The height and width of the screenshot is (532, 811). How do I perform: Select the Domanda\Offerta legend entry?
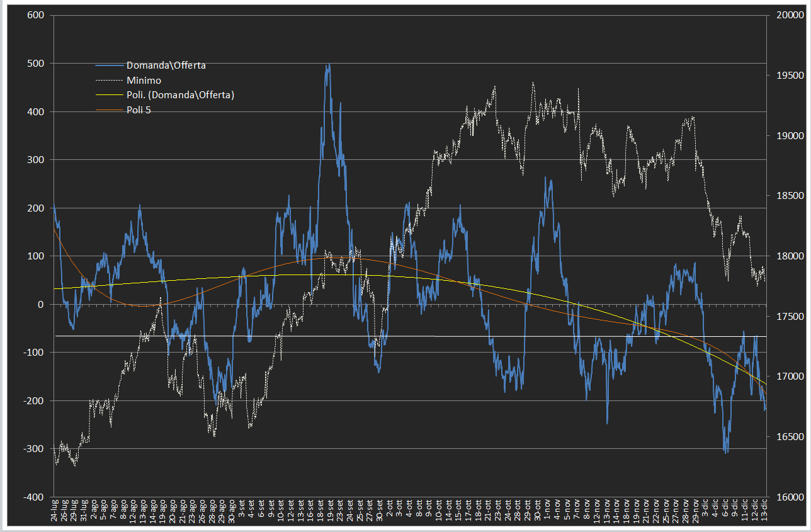point(166,65)
